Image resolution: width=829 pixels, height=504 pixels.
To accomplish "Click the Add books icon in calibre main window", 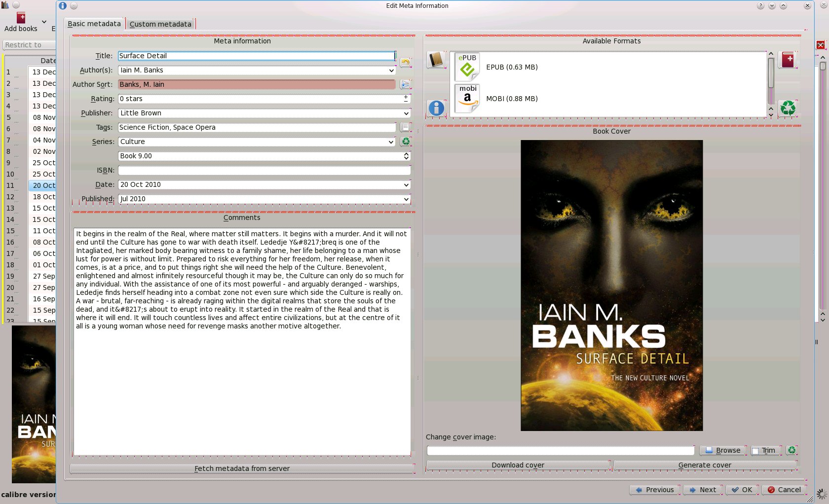I will pos(21,18).
